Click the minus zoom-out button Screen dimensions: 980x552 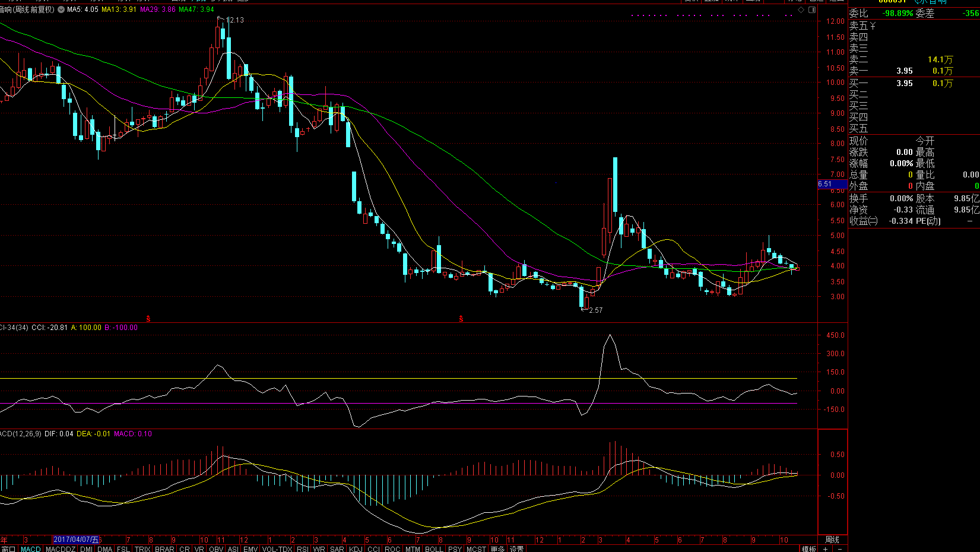point(839,548)
